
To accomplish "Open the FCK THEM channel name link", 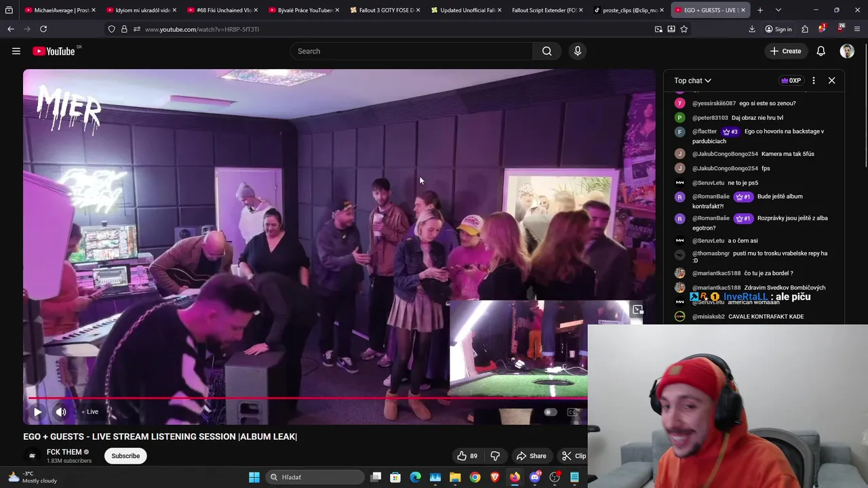I will tap(64, 452).
